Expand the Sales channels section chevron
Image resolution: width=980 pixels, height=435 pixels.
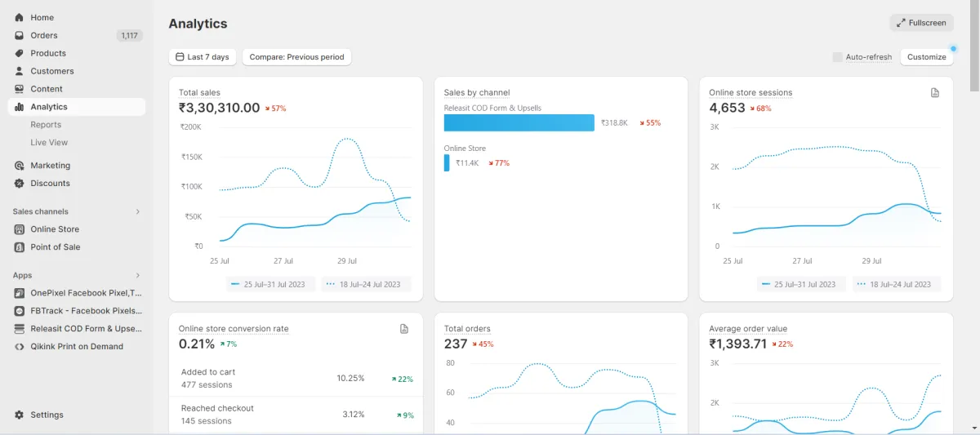coord(137,211)
